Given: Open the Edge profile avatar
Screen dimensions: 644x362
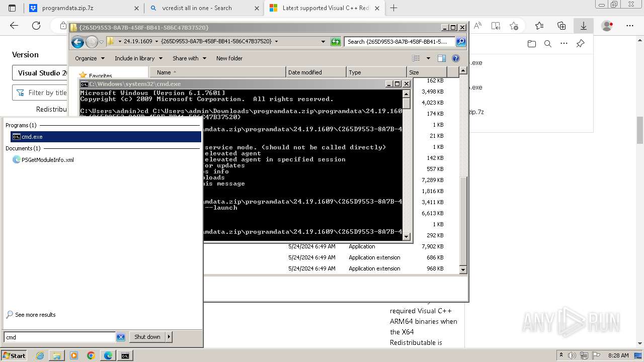Looking at the screenshot, I should [607, 26].
